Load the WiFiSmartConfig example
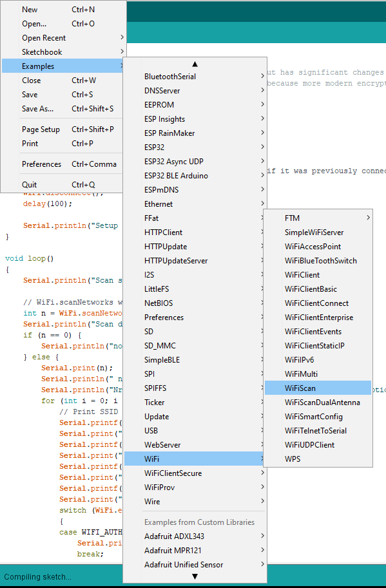This screenshot has width=386, height=588. 318,416
